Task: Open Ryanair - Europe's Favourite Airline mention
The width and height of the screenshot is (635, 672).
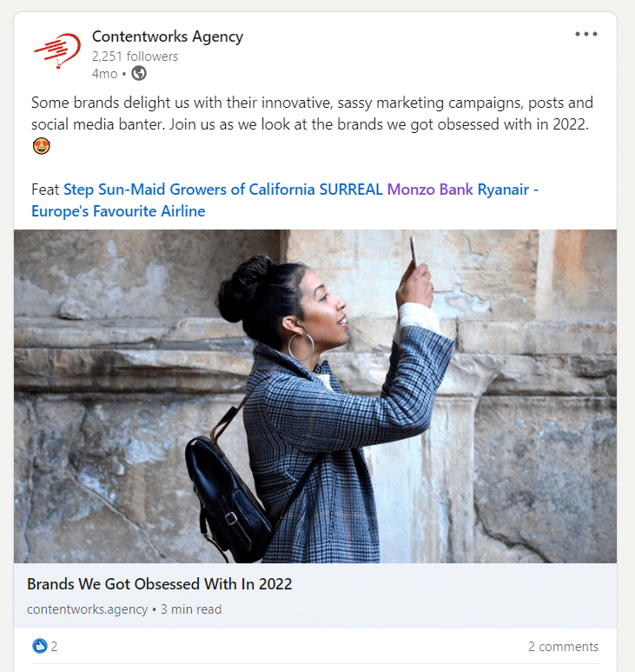Action: coord(285,200)
